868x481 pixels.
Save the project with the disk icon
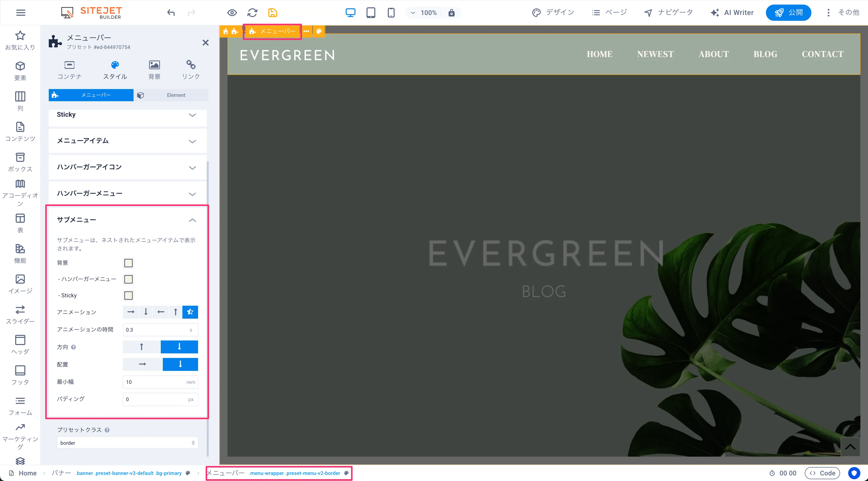click(272, 13)
